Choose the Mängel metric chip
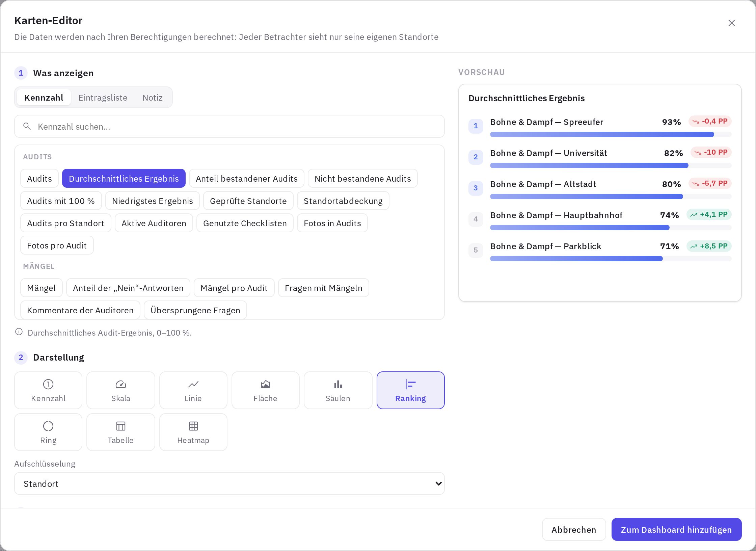 42,288
